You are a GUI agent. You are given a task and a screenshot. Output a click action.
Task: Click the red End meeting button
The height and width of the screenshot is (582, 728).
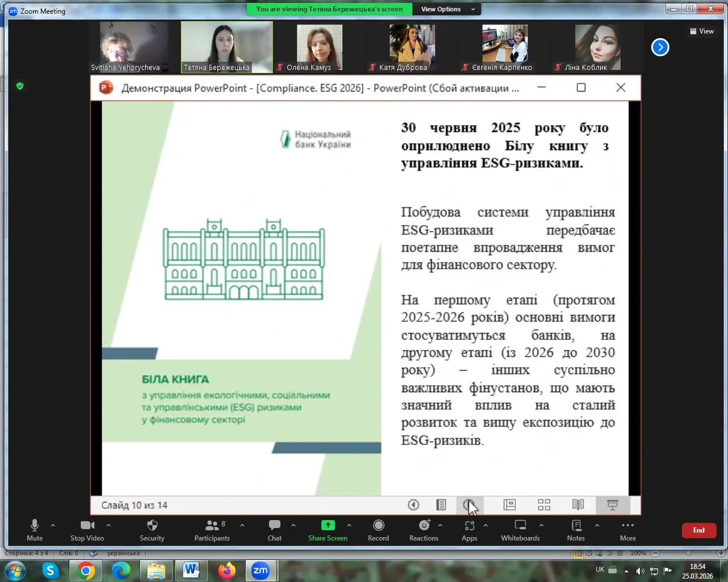(x=698, y=530)
